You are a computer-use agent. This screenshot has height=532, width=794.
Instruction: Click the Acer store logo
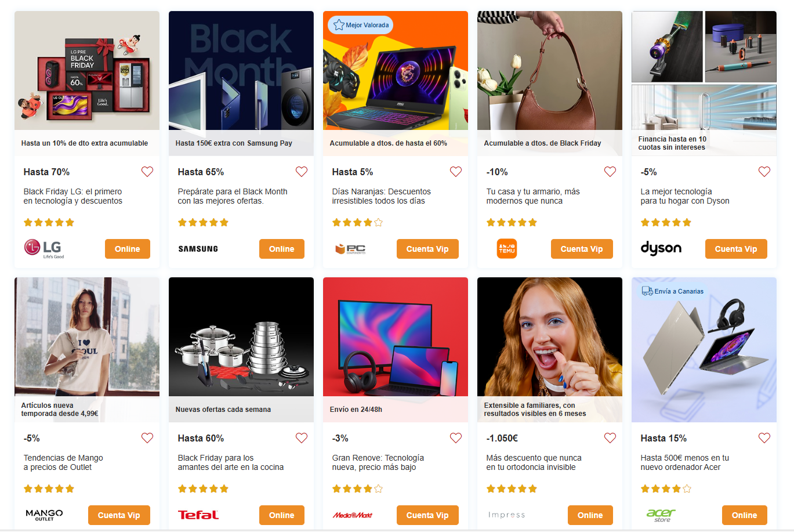point(661,515)
